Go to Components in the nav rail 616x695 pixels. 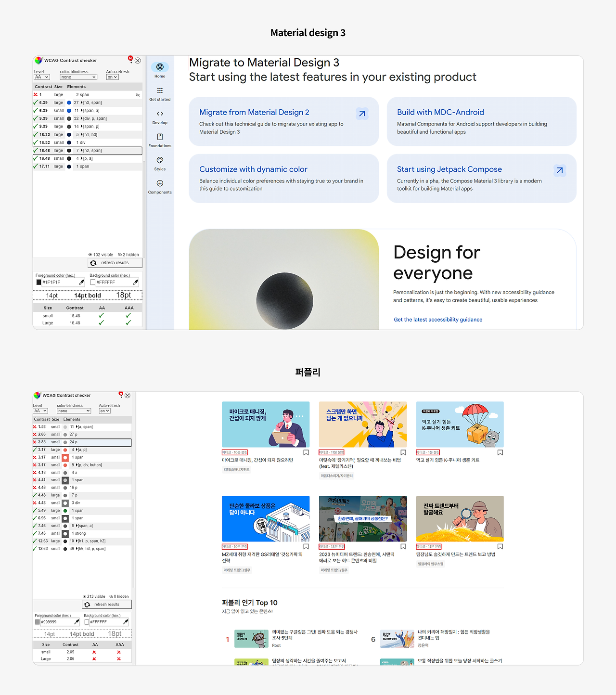[160, 186]
